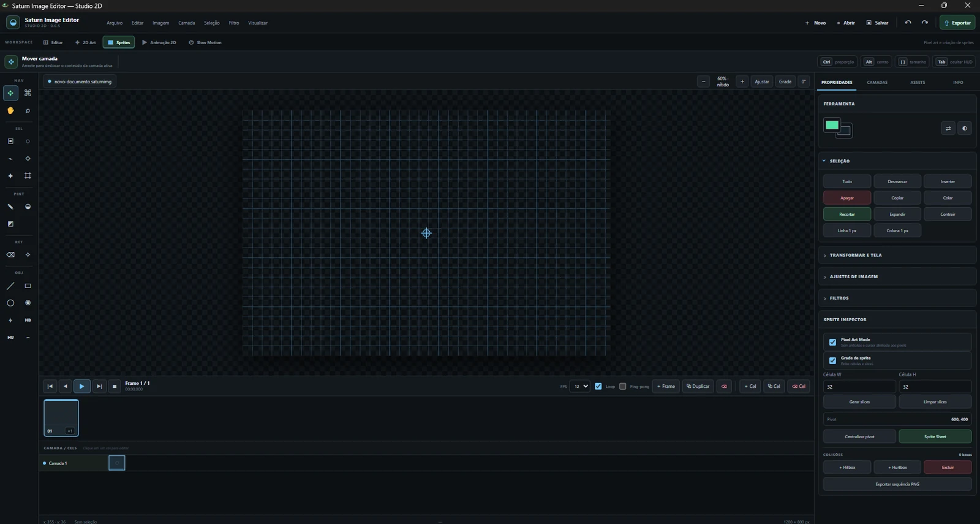Switch to the Camadas tab
Image resolution: width=980 pixels, height=524 pixels.
877,82
